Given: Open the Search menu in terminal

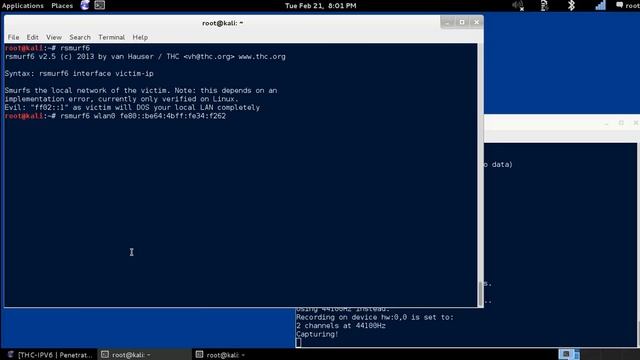Looking at the screenshot, I should pos(80,37).
